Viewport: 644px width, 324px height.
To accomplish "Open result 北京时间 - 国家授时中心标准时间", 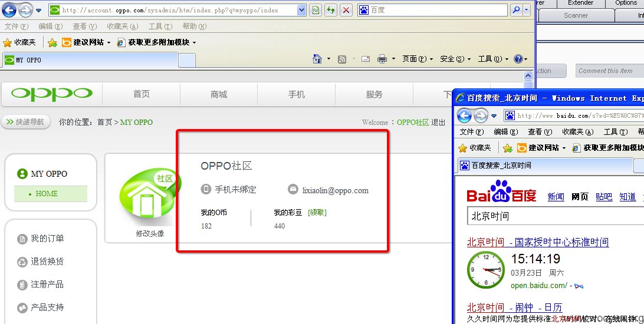I will 538,242.
